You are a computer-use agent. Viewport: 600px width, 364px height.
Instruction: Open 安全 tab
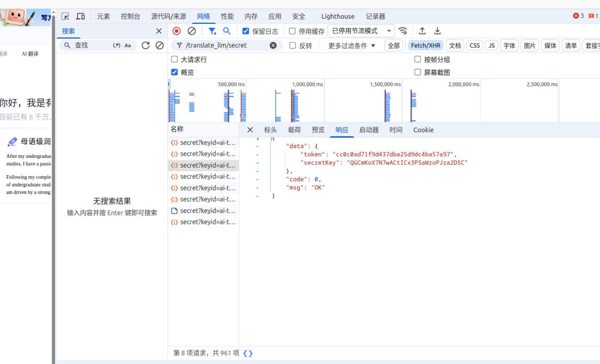(299, 16)
